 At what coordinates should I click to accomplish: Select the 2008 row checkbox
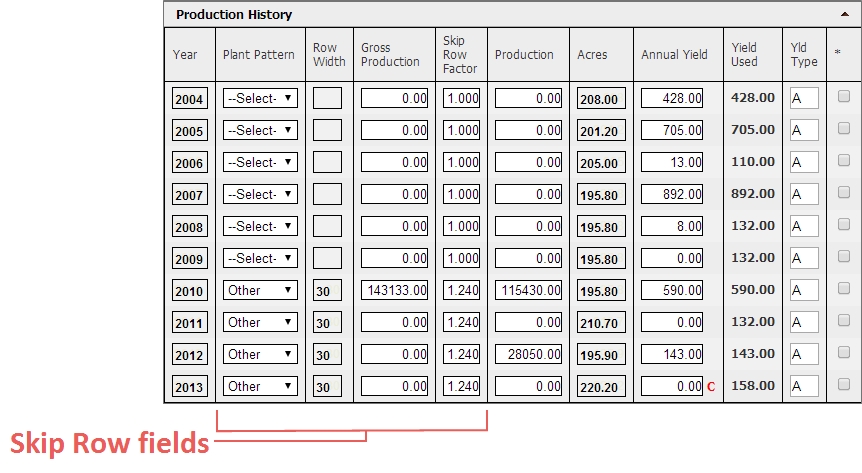point(843,224)
